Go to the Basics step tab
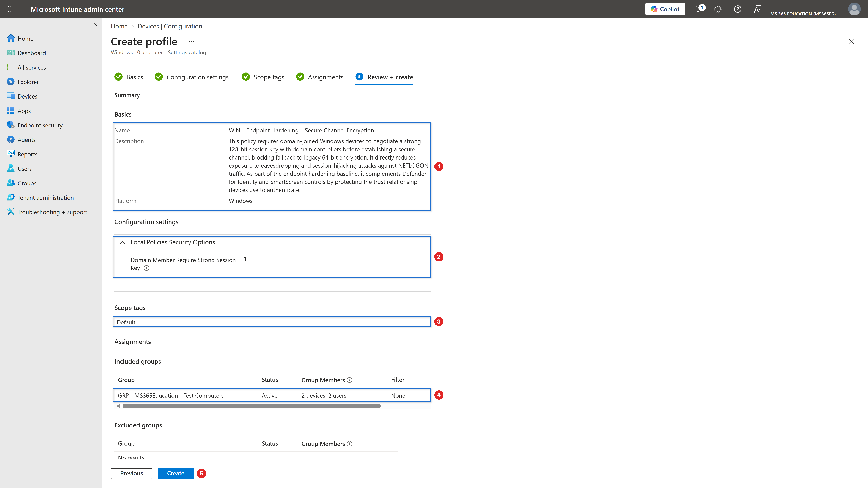The width and height of the screenshot is (868, 488). (129, 77)
